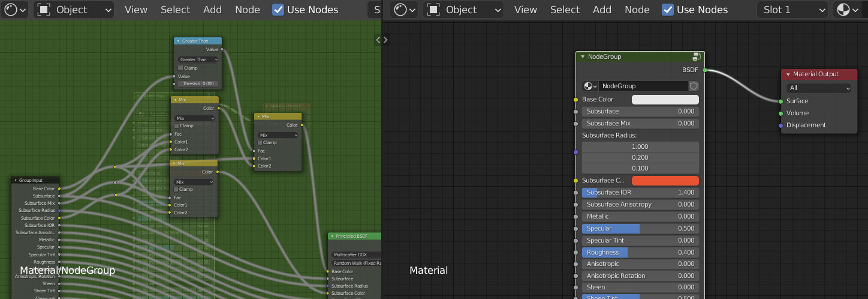Image resolution: width=868 pixels, height=299 pixels.
Task: Open Node menu in left editor
Action: [x=248, y=10]
